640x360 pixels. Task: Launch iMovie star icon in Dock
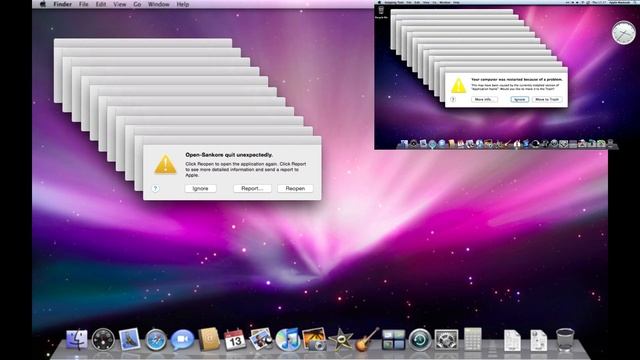[340, 340]
